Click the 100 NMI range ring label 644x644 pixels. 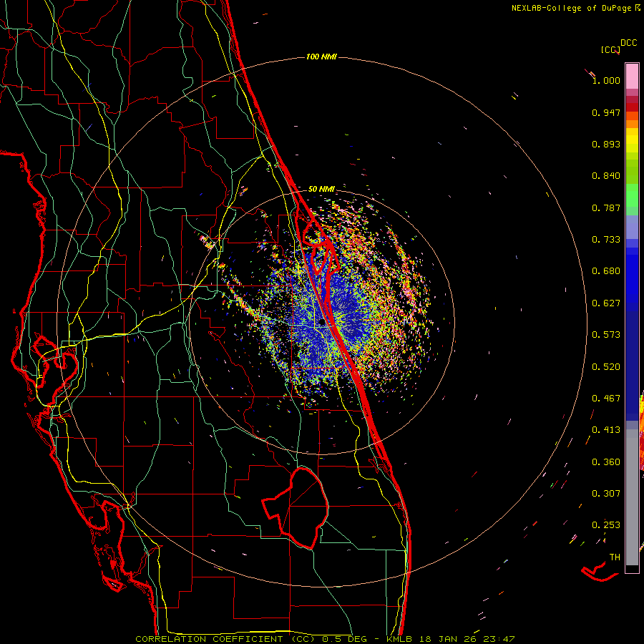(x=321, y=57)
